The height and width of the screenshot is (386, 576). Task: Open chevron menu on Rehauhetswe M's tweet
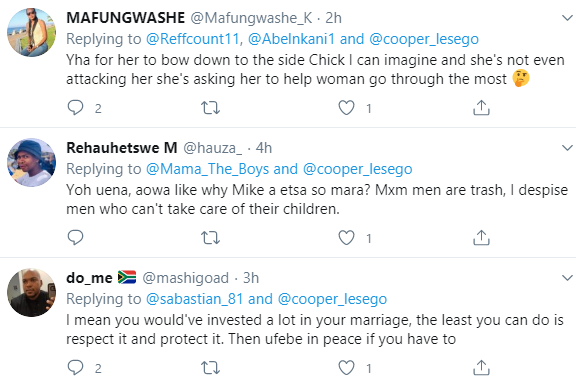coord(567,148)
